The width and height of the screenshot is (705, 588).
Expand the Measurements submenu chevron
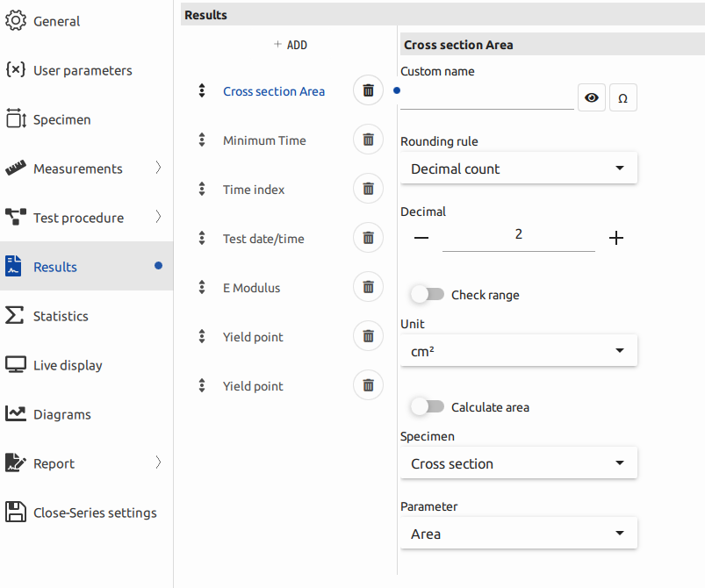pyautogui.click(x=158, y=169)
